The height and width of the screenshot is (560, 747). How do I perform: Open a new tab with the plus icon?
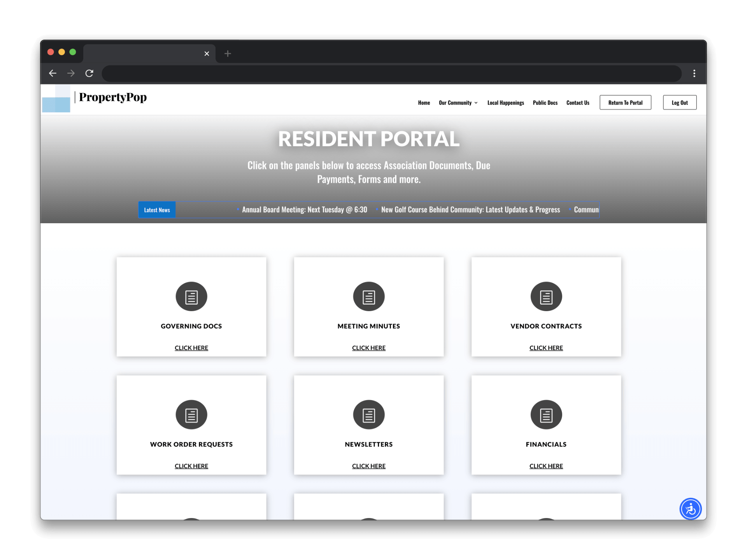(x=228, y=54)
